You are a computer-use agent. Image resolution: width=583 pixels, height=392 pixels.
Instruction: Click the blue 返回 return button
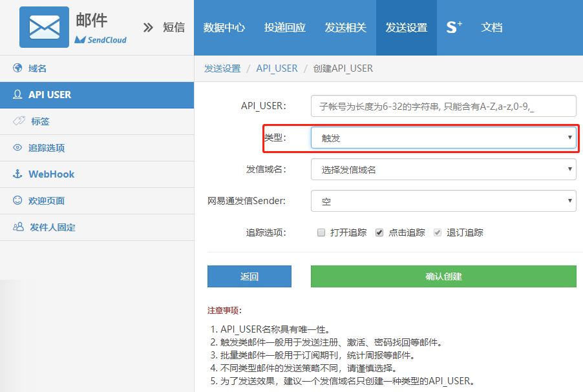click(249, 276)
